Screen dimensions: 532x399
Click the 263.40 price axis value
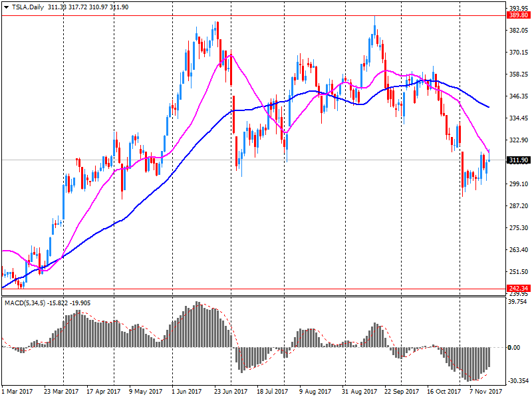[519, 250]
